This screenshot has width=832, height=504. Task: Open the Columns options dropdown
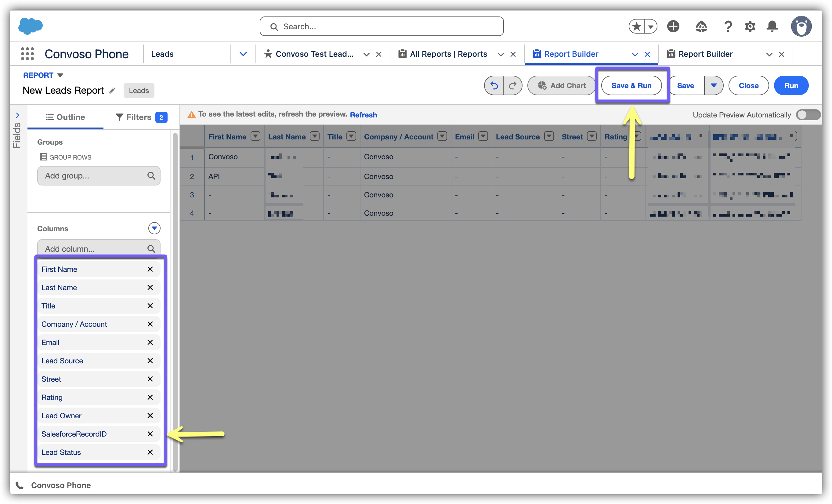[x=154, y=228]
